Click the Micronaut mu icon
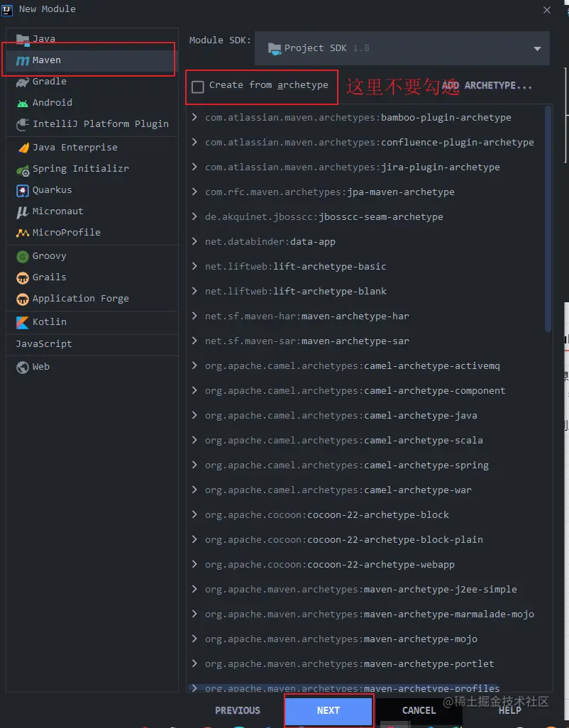569x728 pixels. pos(23,211)
